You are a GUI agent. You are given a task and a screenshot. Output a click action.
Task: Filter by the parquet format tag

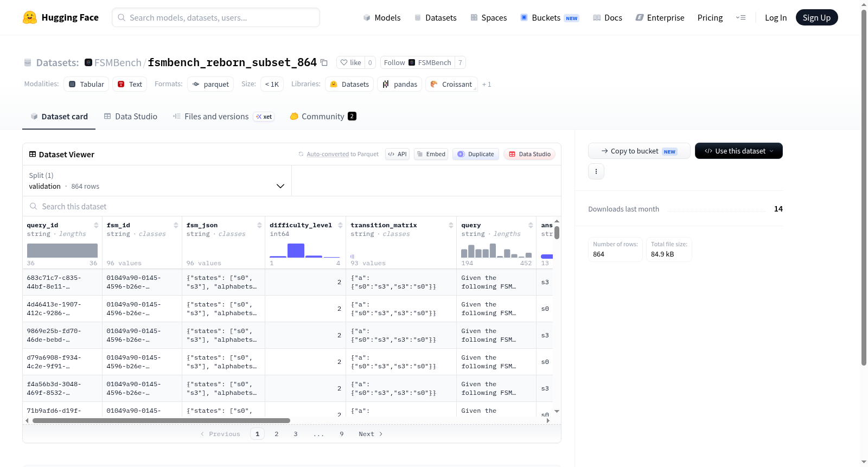click(210, 84)
